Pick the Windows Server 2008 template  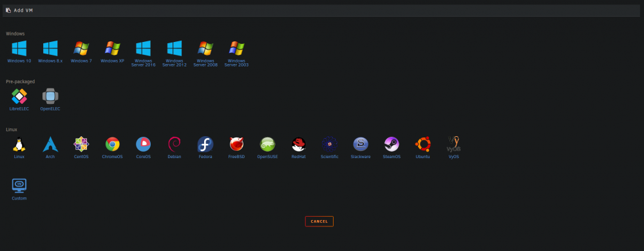205,48
